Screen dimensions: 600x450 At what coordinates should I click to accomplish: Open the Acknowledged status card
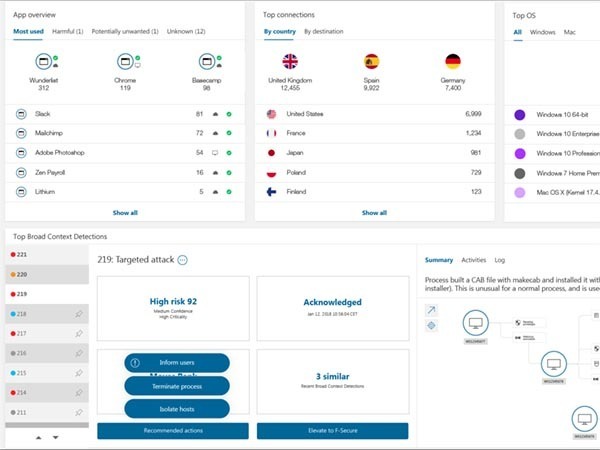[x=333, y=308]
